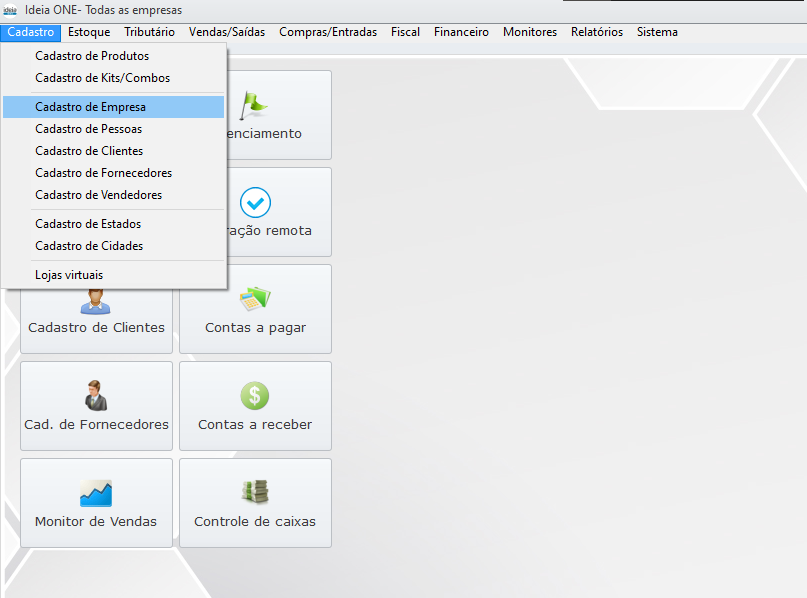The height and width of the screenshot is (598, 807).
Task: Select Cadastro de Pessoas menu entry
Action: click(x=88, y=129)
